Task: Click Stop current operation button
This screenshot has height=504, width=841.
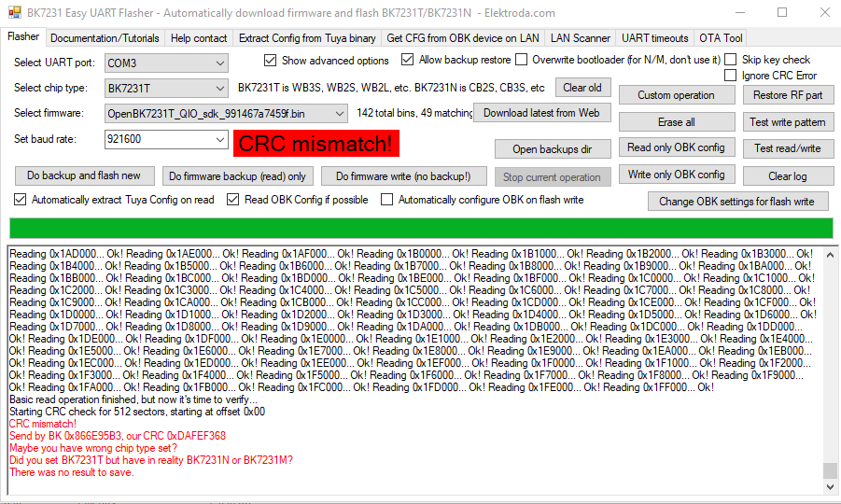Action: 553,177
